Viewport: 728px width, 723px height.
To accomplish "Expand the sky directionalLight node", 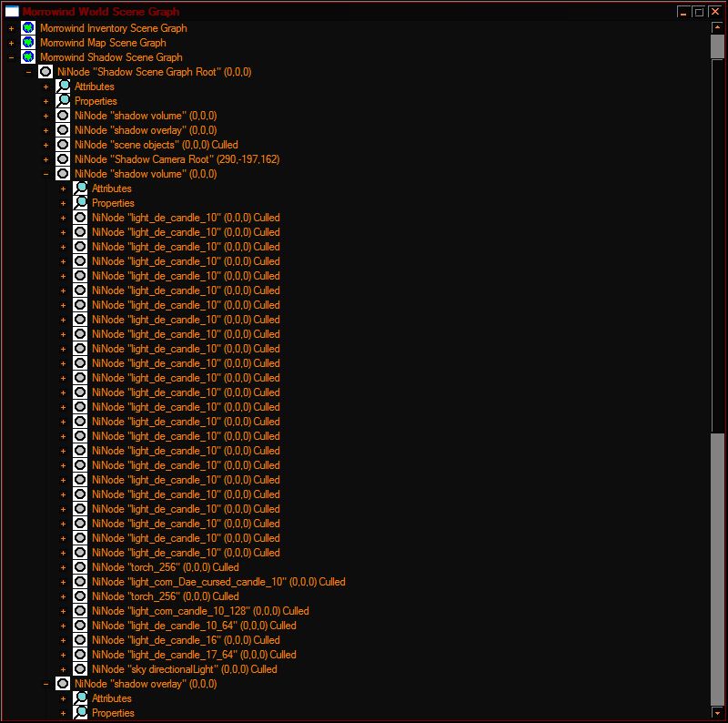I will 63,669.
